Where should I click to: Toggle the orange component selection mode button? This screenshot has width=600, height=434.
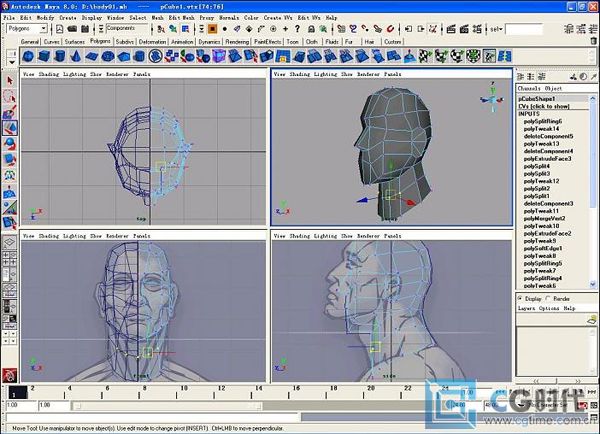click(212, 29)
